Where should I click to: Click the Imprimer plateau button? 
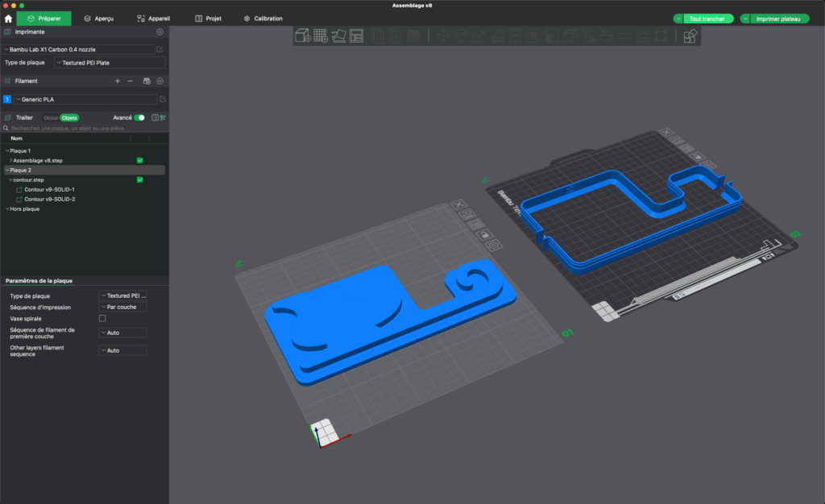pos(777,19)
